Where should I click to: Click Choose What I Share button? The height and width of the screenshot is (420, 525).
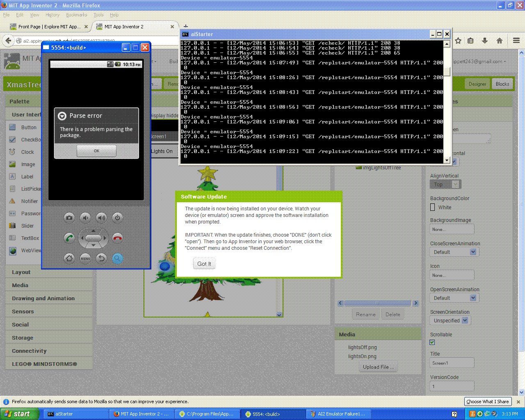pos(488,402)
